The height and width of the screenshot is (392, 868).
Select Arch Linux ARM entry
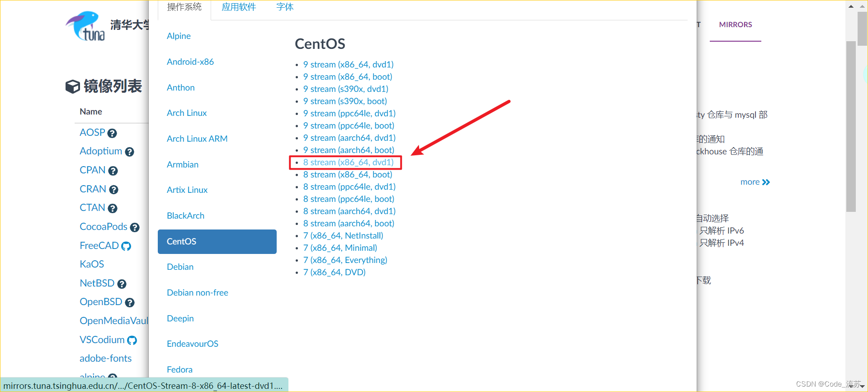(x=197, y=139)
